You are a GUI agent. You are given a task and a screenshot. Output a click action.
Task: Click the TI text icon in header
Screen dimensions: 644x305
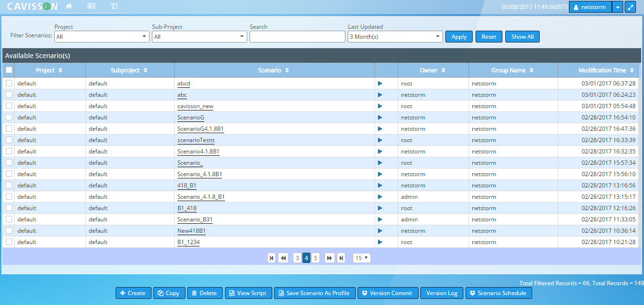(x=114, y=7)
